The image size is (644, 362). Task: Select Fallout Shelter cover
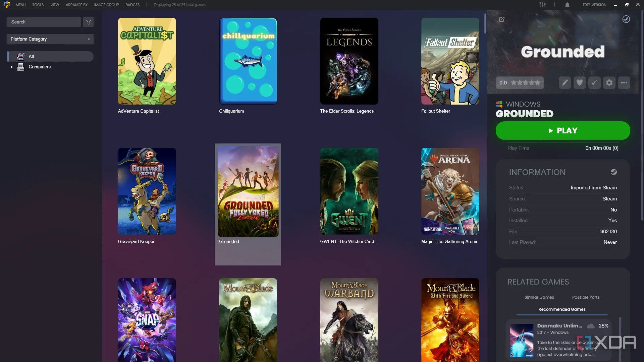pos(450,61)
